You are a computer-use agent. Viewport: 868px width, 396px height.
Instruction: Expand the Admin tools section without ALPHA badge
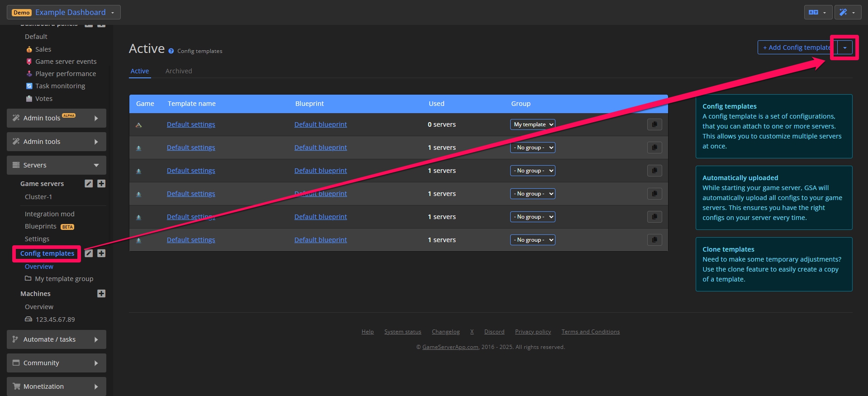pos(57,142)
